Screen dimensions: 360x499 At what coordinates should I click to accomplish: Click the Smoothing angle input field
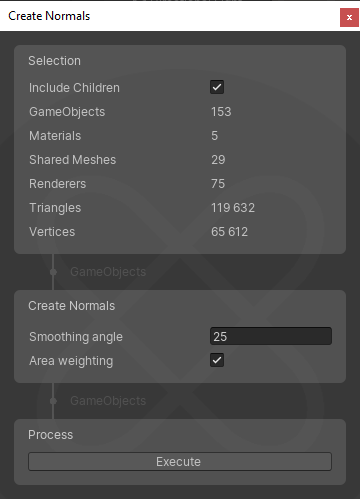click(271, 336)
